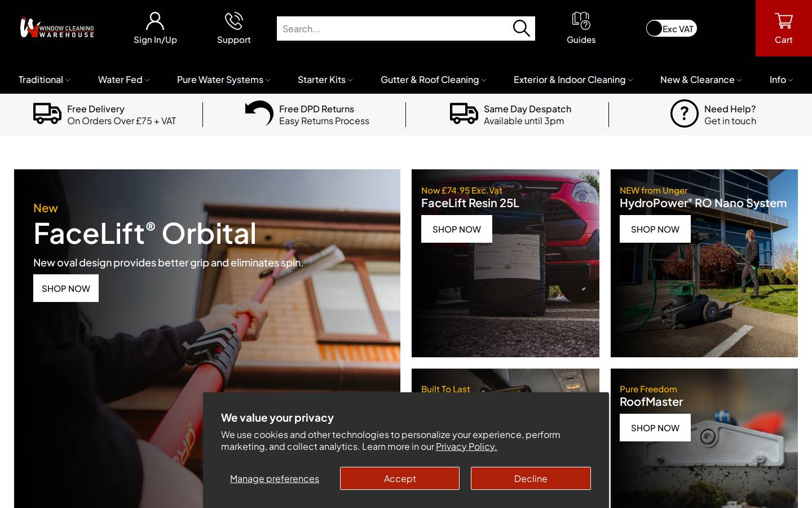Expand the Exterior & Indoor Cleaning menu
Image resolution: width=812 pixels, height=508 pixels.
[573, 80]
